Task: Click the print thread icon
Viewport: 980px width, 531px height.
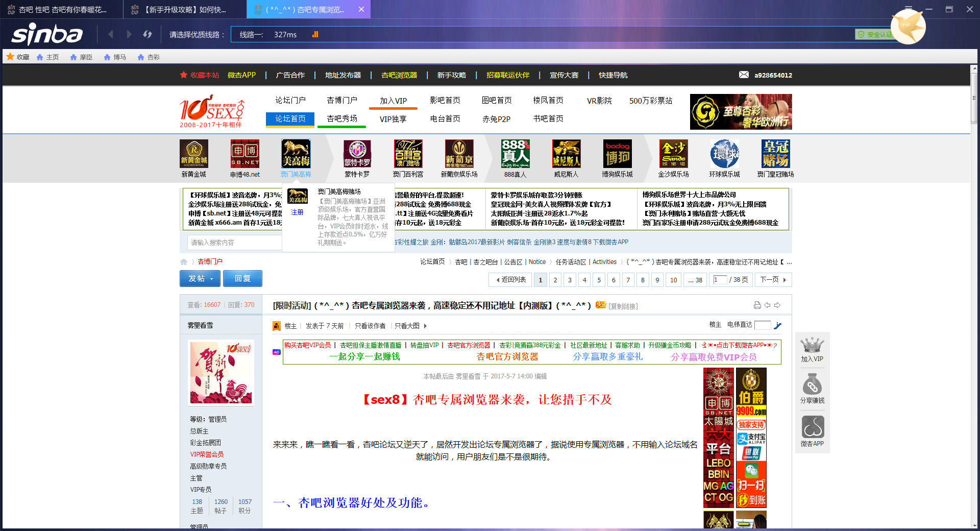Action: point(757,305)
